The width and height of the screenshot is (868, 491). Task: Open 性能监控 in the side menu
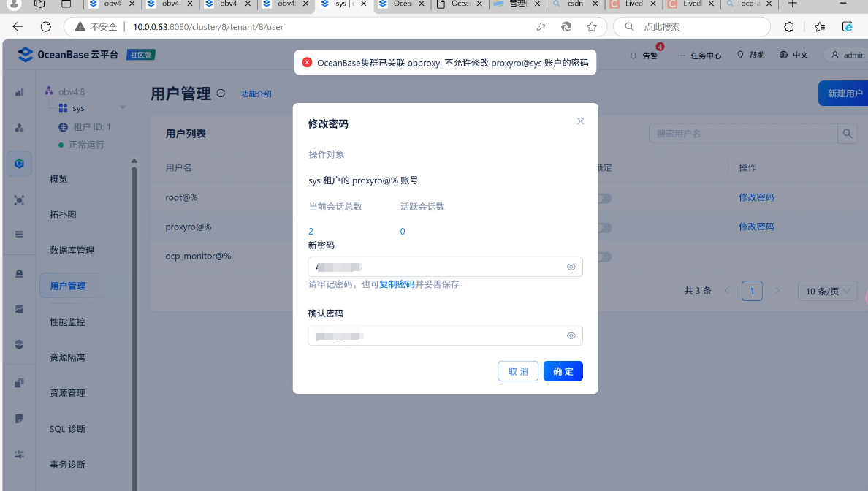[67, 321]
